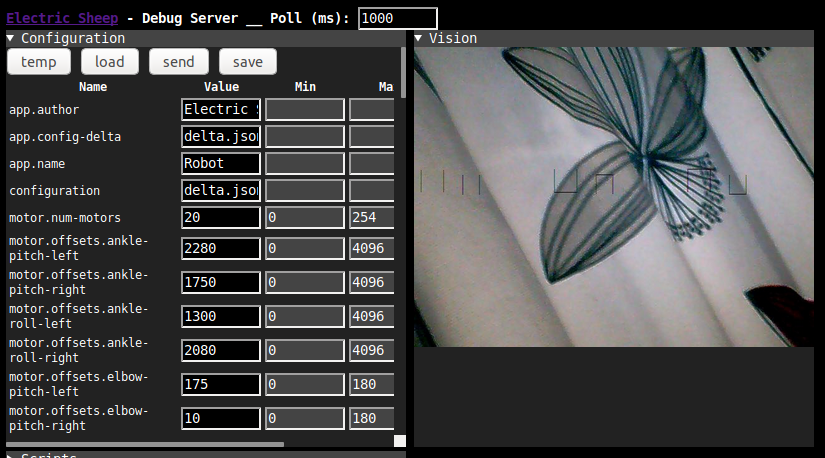The image size is (825, 458).
Task: Click Max field of ankle-pitch-left
Action: [372, 248]
